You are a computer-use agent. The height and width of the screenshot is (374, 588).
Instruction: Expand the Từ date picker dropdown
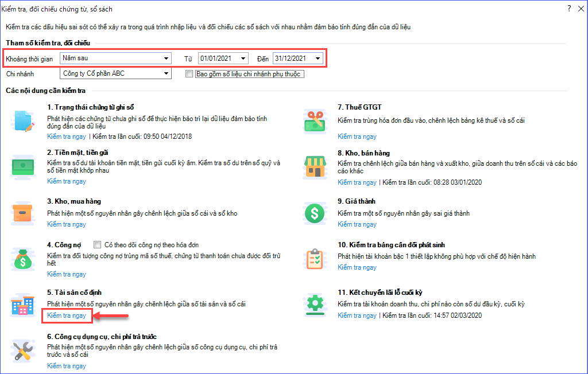coord(243,59)
